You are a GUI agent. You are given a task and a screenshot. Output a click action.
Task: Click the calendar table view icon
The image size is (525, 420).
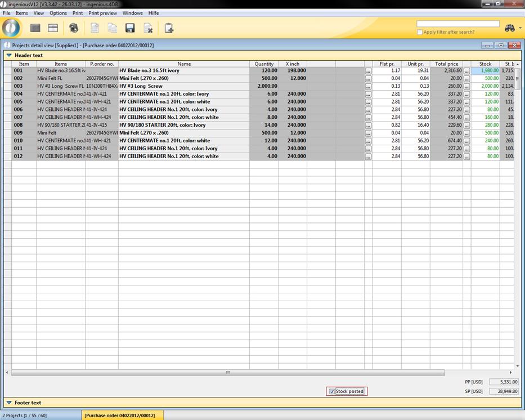tap(53, 28)
